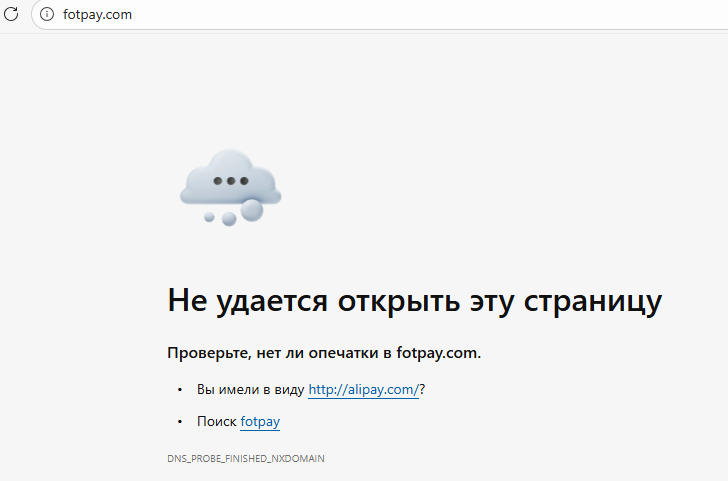728x481 pixels.
Task: Click the 'Проверьте, нет ли опечатки' message
Action: click(x=324, y=353)
